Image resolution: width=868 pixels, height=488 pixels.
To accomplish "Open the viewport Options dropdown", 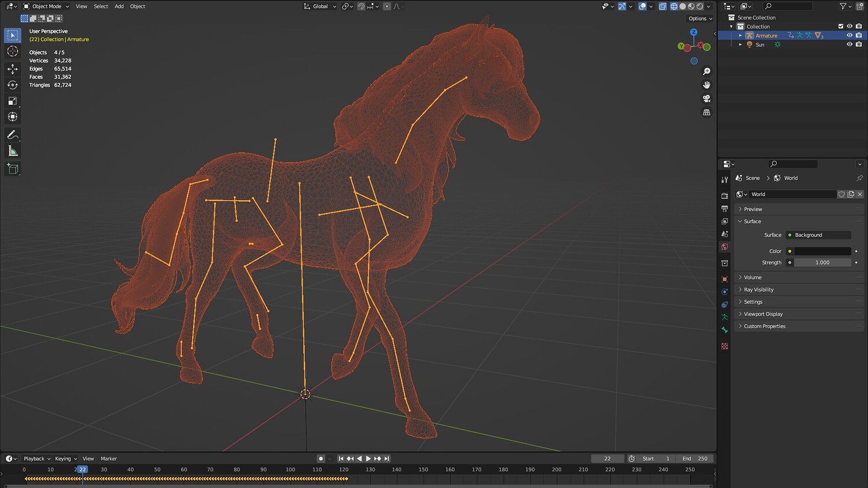I will [700, 19].
